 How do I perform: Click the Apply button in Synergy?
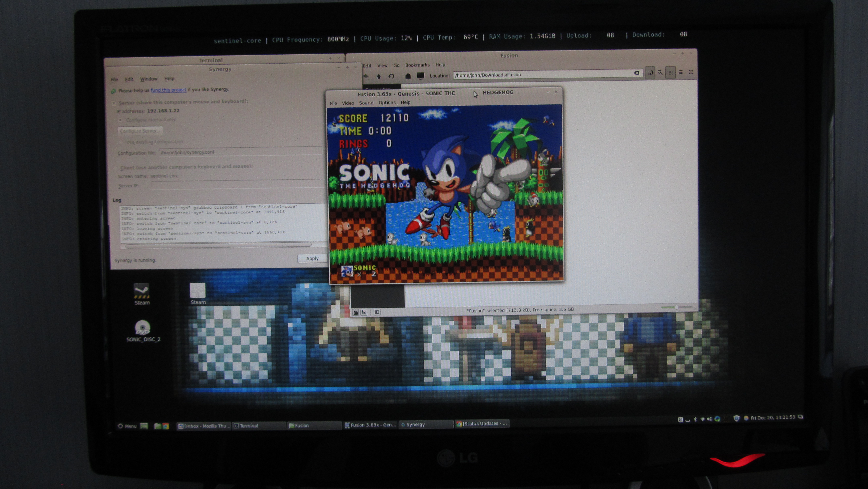[x=312, y=259]
